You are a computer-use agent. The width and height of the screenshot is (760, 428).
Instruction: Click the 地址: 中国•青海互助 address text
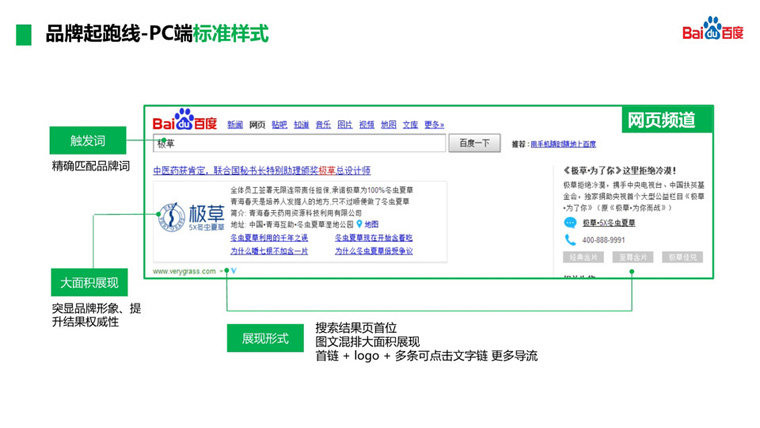coord(292,224)
